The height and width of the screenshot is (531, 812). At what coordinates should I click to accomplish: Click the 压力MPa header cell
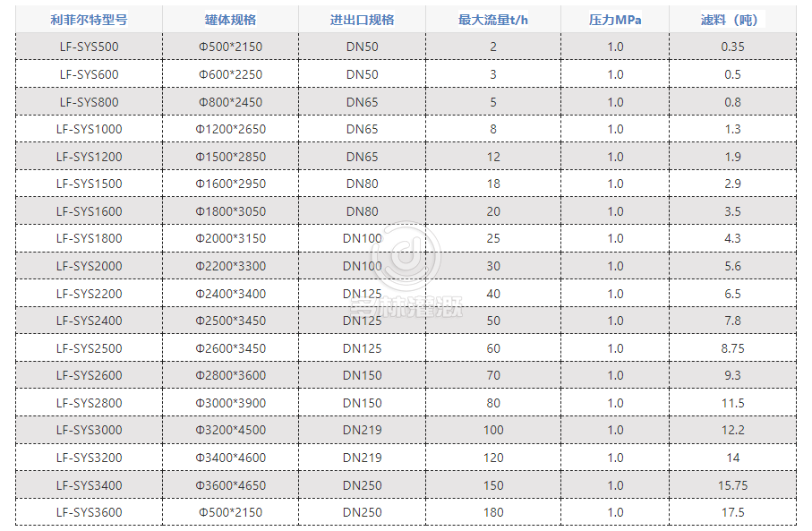point(615,20)
